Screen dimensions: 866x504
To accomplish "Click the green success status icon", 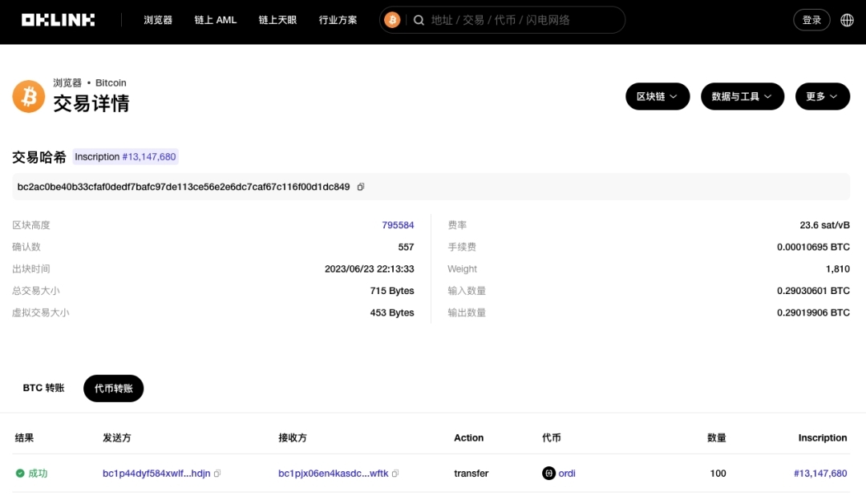I will pyautogui.click(x=18, y=474).
